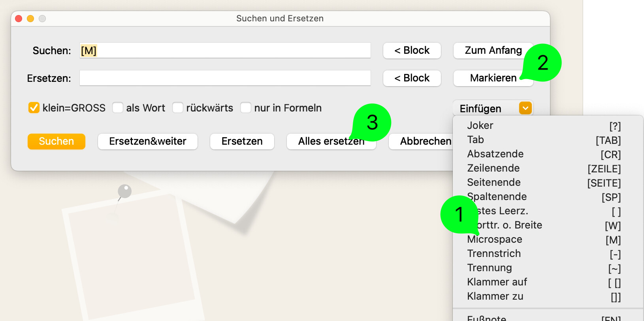
Task: Enable the als Wort checkbox
Action: 118,108
